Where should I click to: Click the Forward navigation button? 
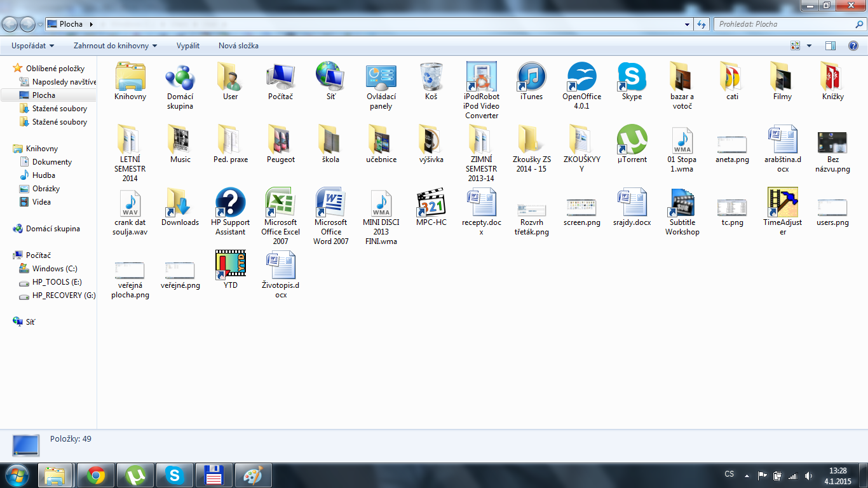(x=27, y=24)
